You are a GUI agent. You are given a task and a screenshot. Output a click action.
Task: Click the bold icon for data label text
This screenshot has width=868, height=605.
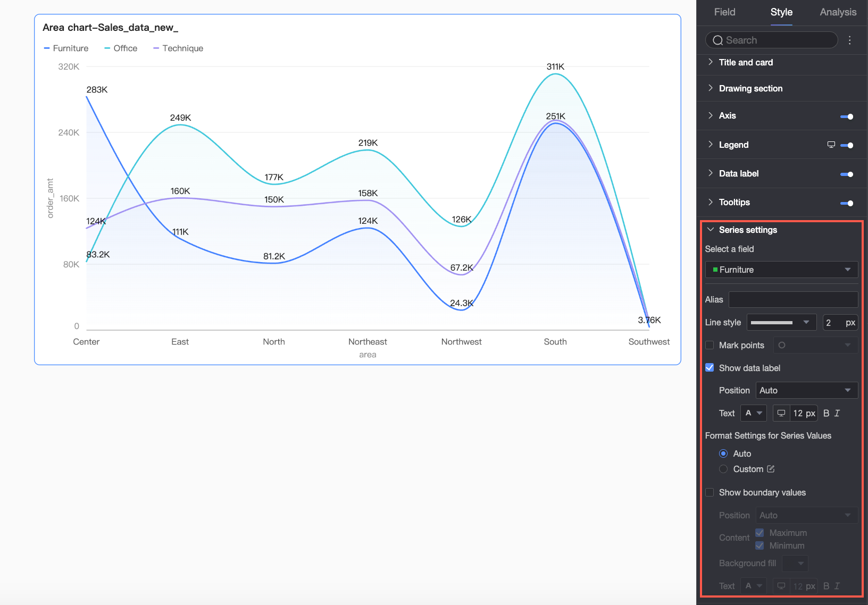pos(826,413)
